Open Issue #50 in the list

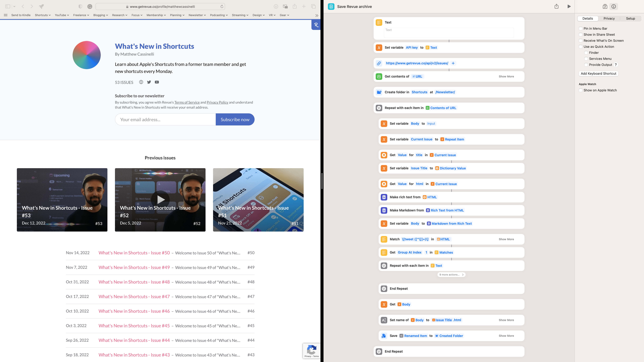coord(134,253)
